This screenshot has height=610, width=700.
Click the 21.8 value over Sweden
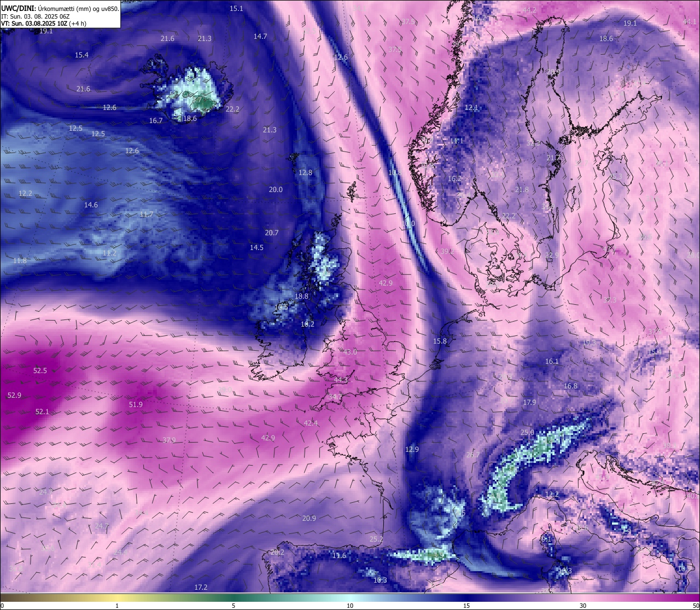click(522, 189)
